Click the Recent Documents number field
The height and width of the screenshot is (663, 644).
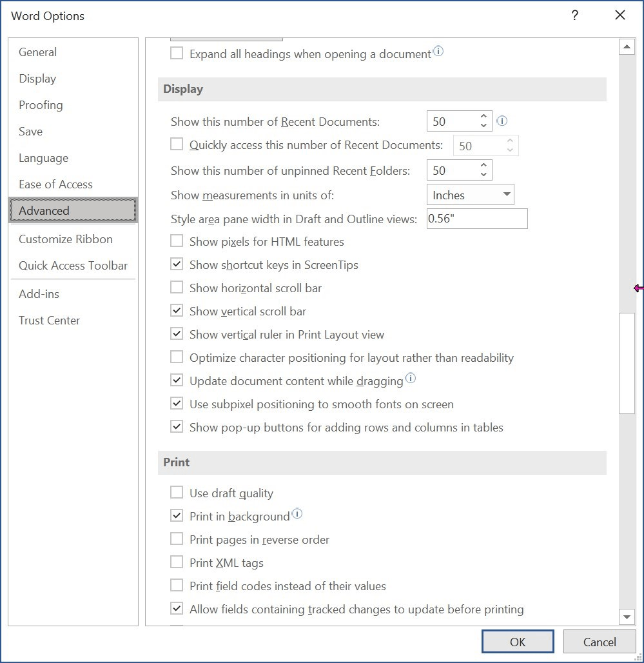[x=452, y=121]
